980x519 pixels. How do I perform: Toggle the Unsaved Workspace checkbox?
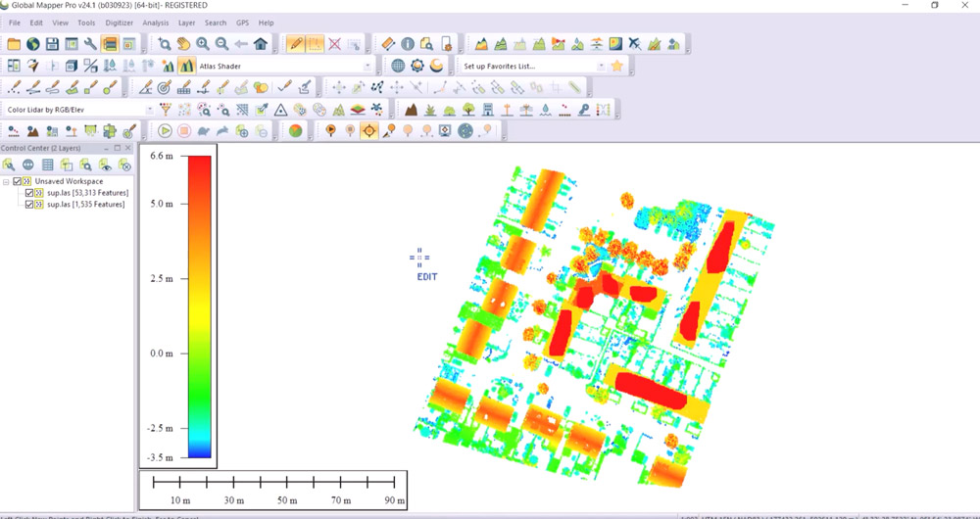click(x=17, y=181)
